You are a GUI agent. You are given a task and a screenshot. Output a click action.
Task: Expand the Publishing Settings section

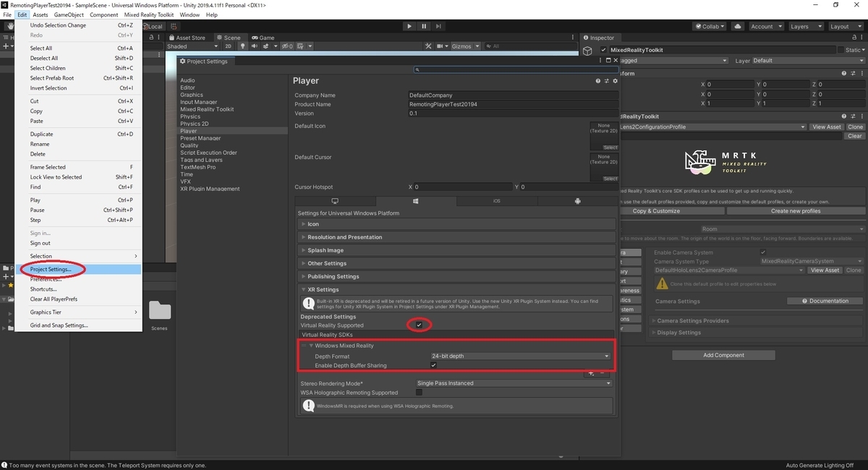pos(456,276)
